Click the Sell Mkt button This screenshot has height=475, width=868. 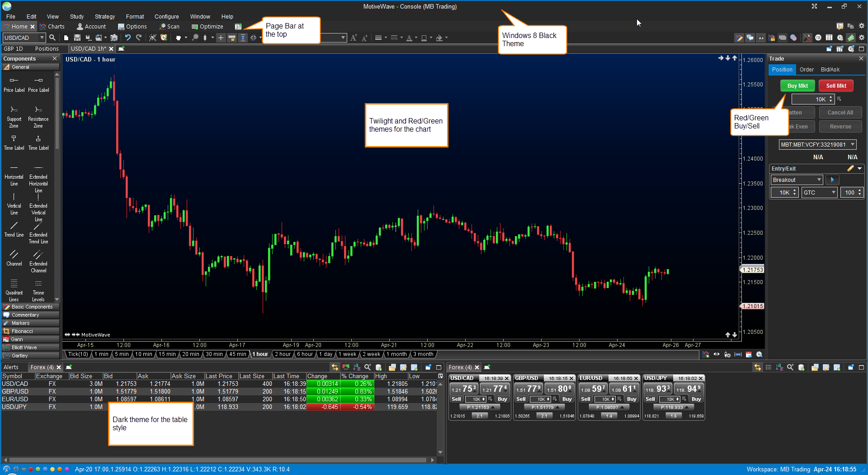(836, 85)
